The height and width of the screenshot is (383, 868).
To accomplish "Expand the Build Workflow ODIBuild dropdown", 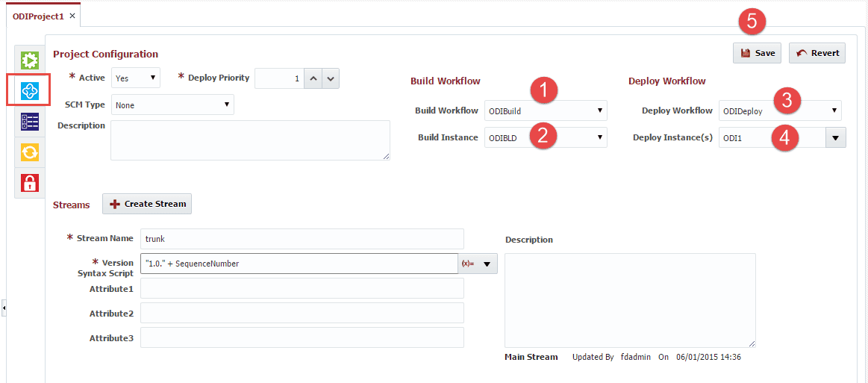I will tap(546, 110).
